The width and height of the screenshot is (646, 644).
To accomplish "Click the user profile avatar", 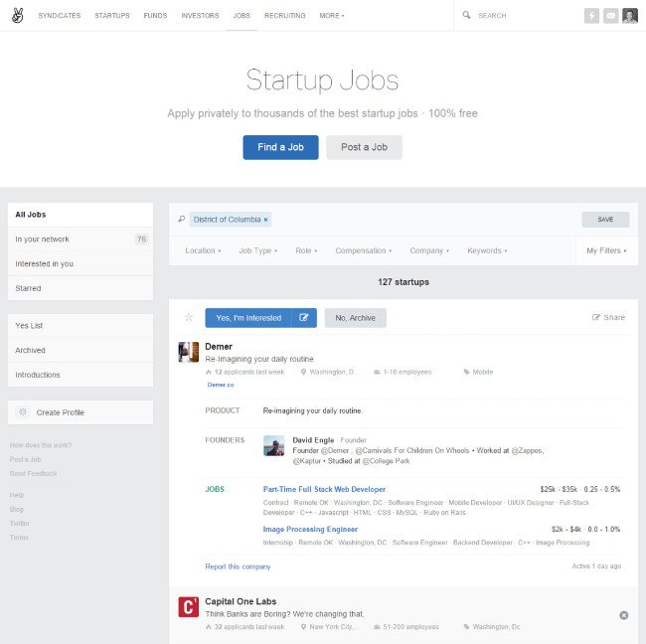I will [x=630, y=16].
